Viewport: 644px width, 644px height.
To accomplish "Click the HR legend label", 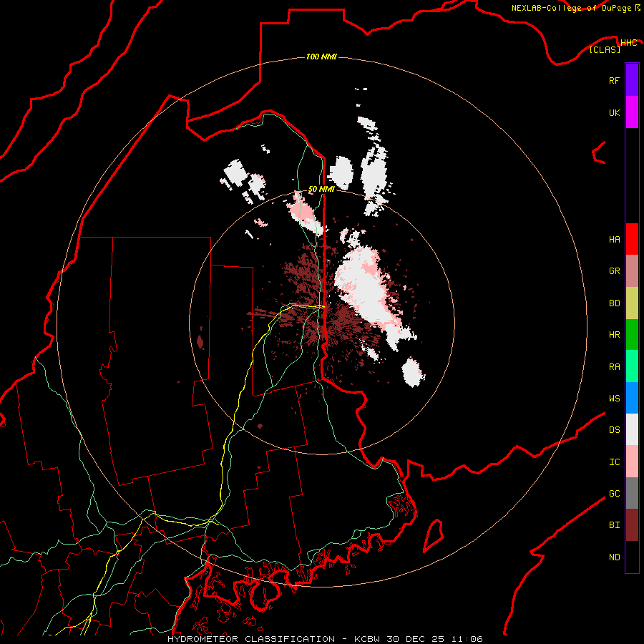I will coord(614,334).
